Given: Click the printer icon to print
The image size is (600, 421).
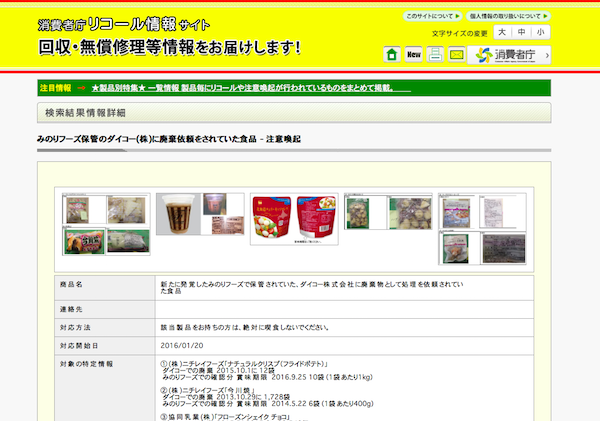Looking at the screenshot, I should (435, 55).
